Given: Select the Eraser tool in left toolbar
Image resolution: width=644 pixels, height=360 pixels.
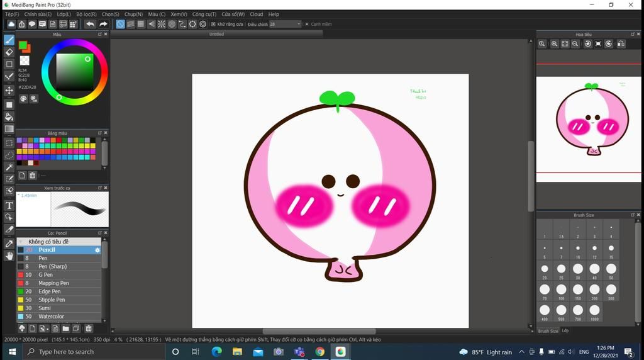Looking at the screenshot, I should (x=9, y=52).
